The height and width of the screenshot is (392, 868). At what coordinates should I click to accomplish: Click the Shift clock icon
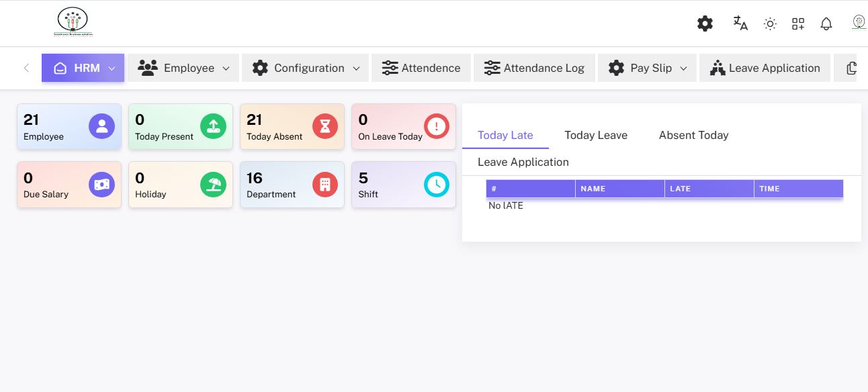point(437,185)
